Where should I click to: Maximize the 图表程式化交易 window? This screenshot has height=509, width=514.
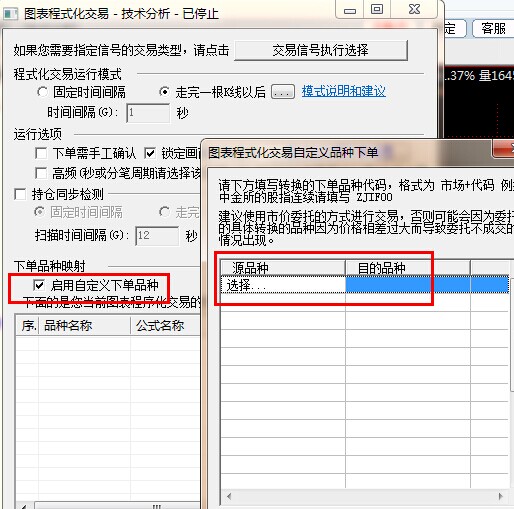(x=377, y=9)
